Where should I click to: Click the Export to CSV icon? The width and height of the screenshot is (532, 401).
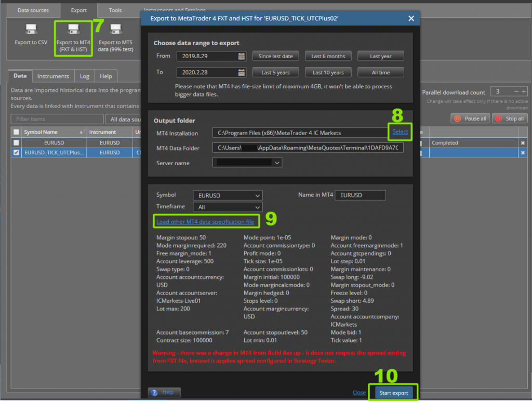coord(31,30)
